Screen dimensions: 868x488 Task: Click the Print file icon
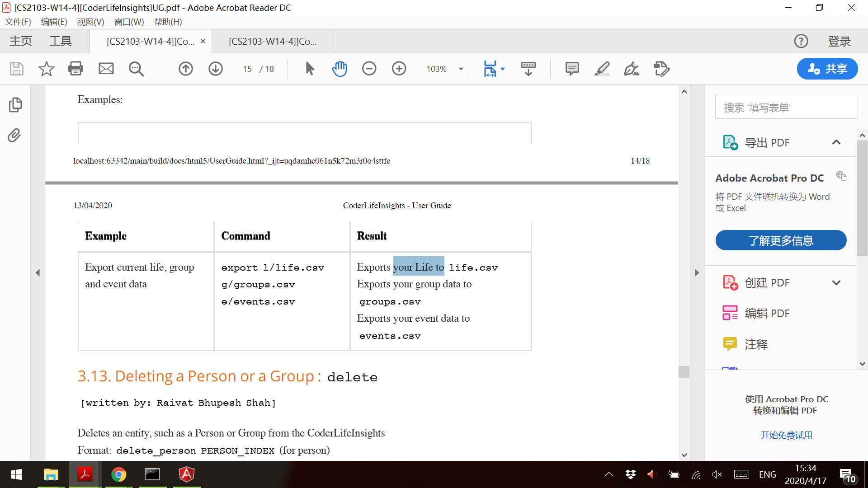click(75, 69)
